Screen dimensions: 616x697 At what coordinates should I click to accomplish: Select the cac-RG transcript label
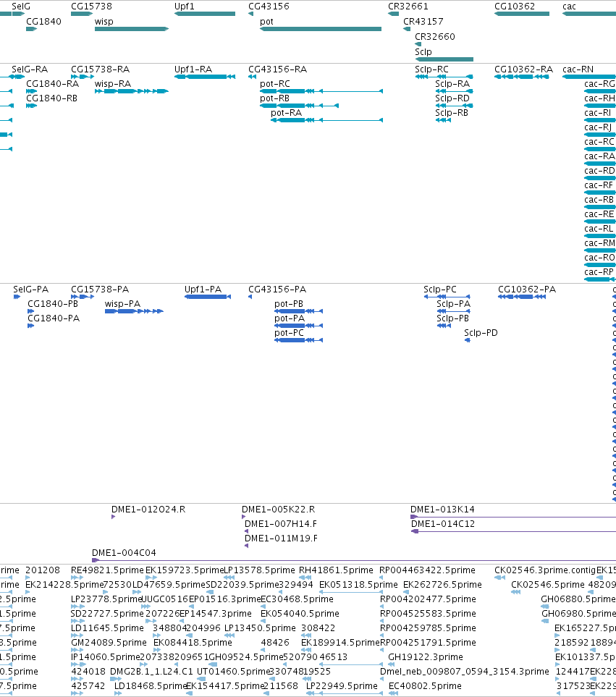(599, 83)
